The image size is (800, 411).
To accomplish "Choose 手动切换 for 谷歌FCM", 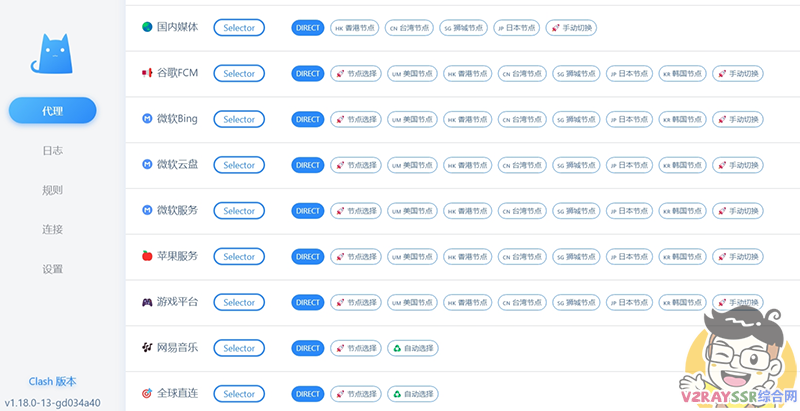I will [738, 74].
